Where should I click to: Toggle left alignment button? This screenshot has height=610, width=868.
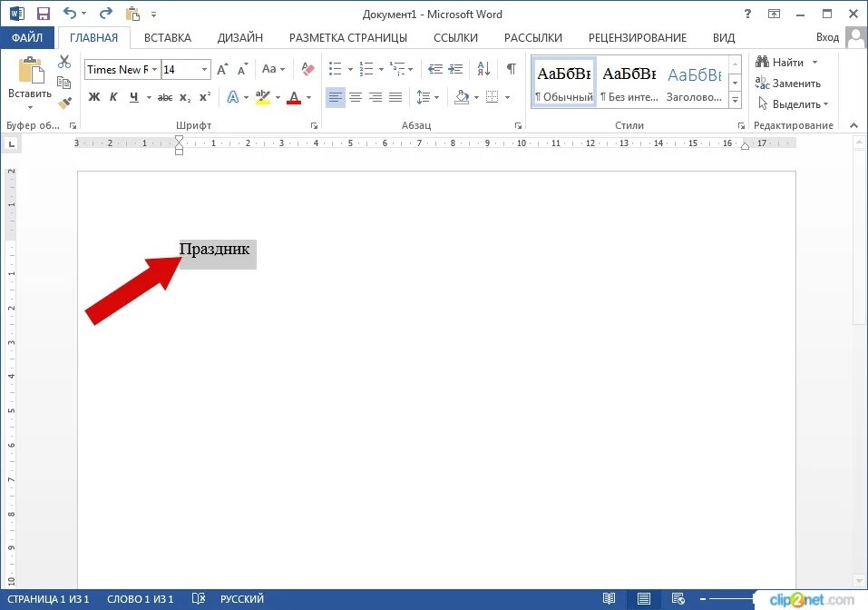click(x=335, y=97)
